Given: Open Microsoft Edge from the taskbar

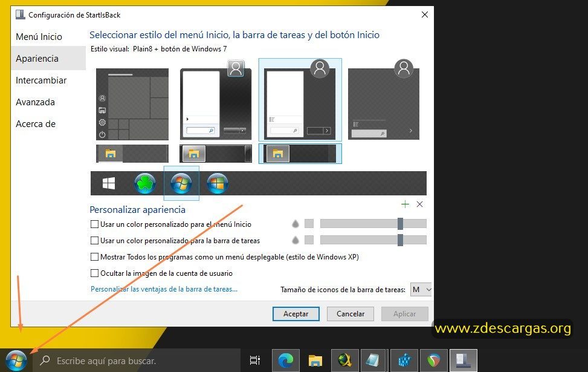Looking at the screenshot, I should [x=286, y=361].
